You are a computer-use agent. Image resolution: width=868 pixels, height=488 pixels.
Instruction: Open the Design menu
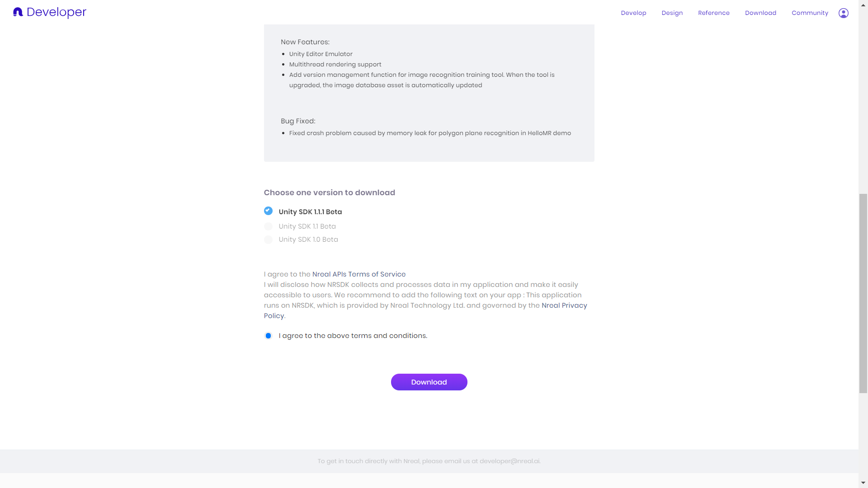[x=672, y=13]
